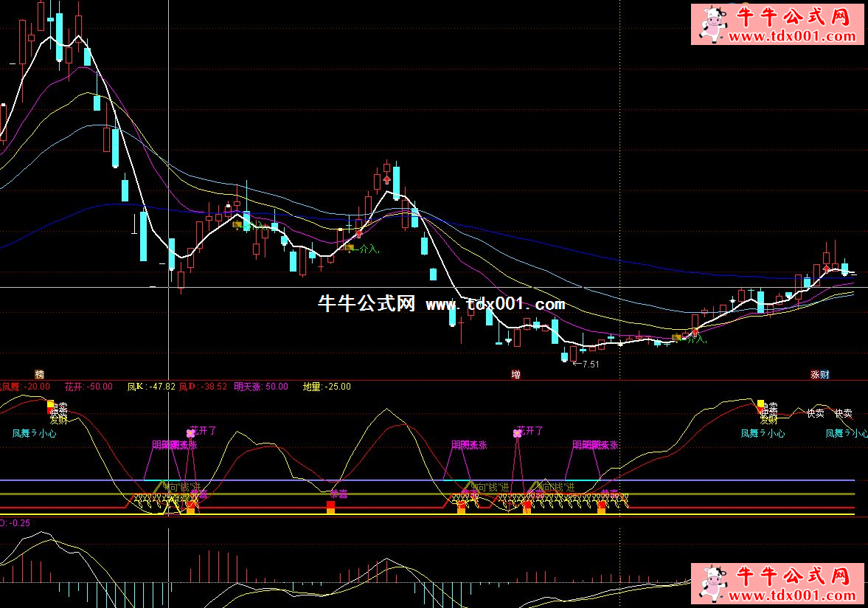The height and width of the screenshot is (608, 868).
Task: Select the 凤D indicator value label
Action: click(202, 386)
